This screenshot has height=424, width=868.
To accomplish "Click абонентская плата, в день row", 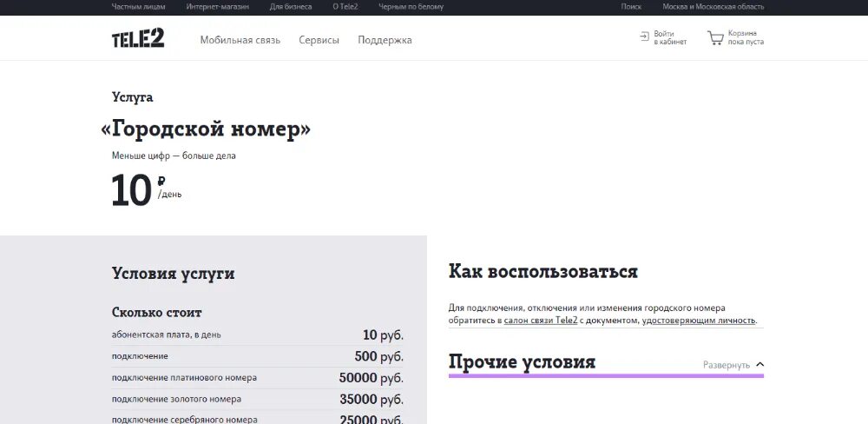I will click(x=258, y=335).
